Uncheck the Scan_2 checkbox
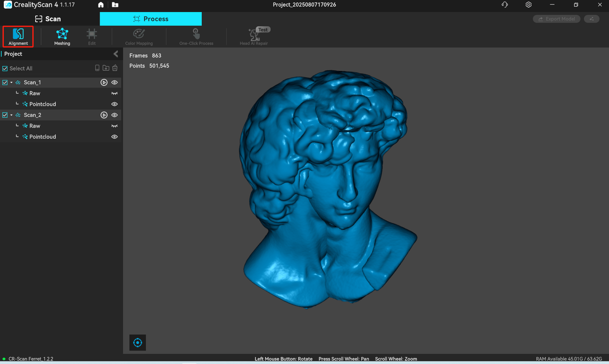Image resolution: width=609 pixels, height=364 pixels. coord(5,115)
